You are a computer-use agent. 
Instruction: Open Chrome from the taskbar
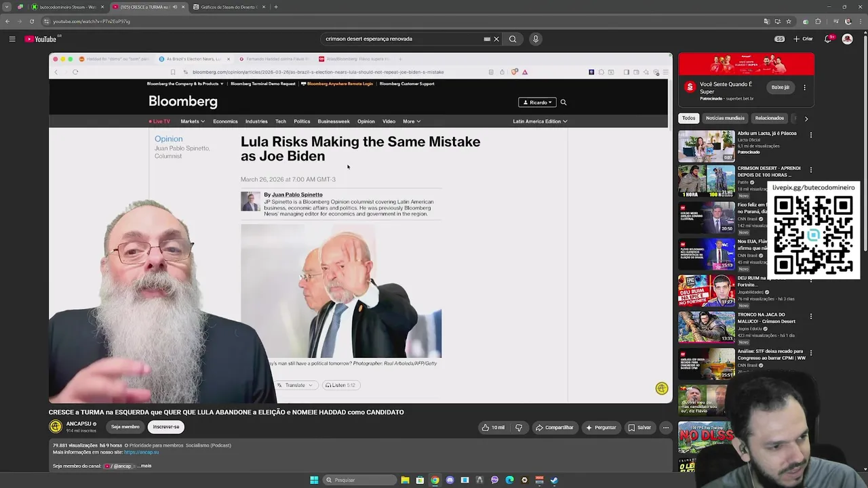pyautogui.click(x=435, y=480)
